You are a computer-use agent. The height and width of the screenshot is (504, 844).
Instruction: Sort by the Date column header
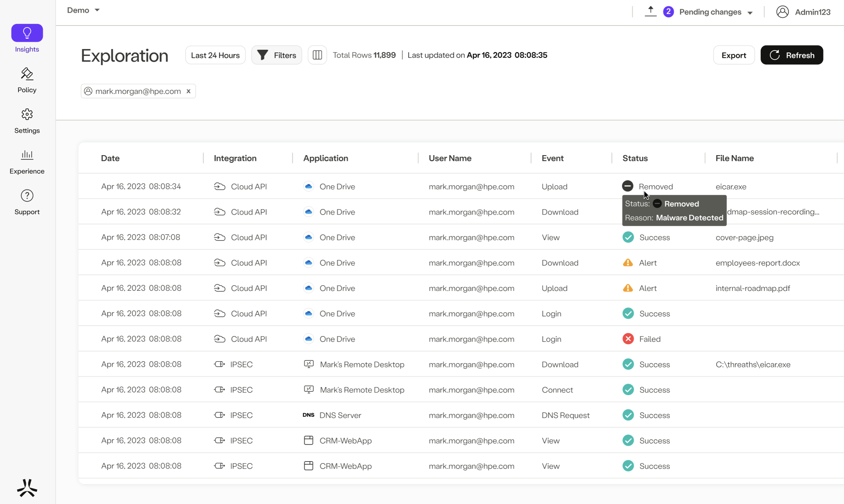pos(110,158)
